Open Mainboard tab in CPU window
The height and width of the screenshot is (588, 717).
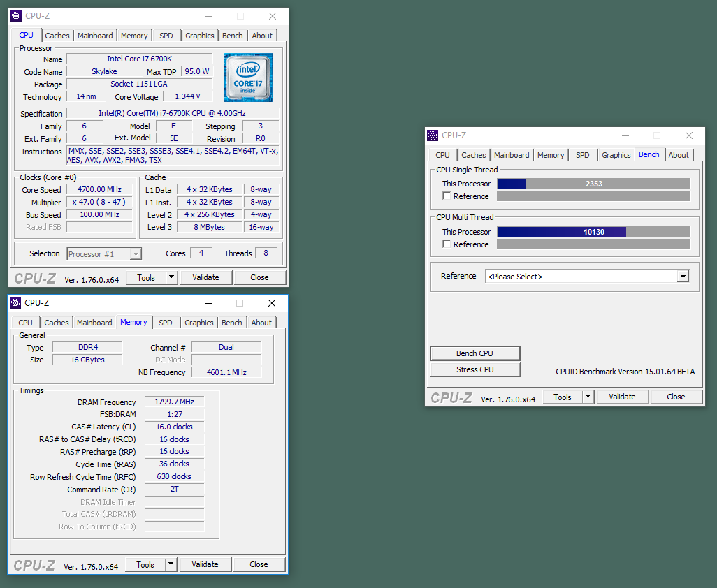coord(95,36)
